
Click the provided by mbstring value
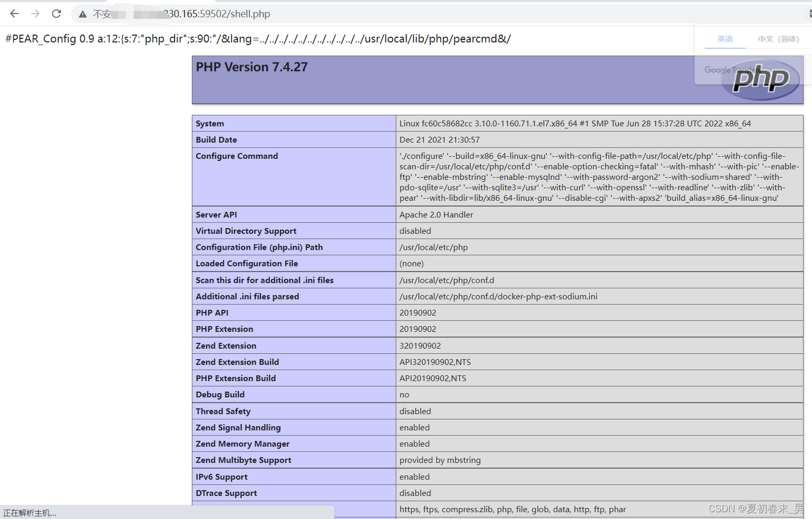[x=440, y=460]
